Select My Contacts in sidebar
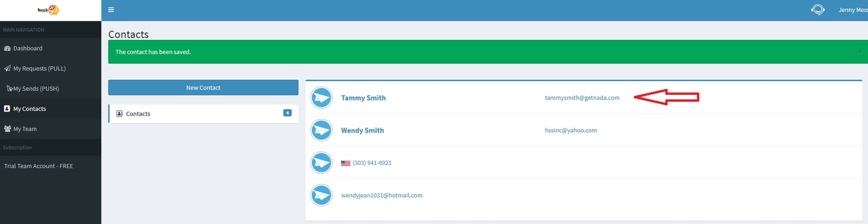Viewport: 868px width, 224px height. (50, 109)
